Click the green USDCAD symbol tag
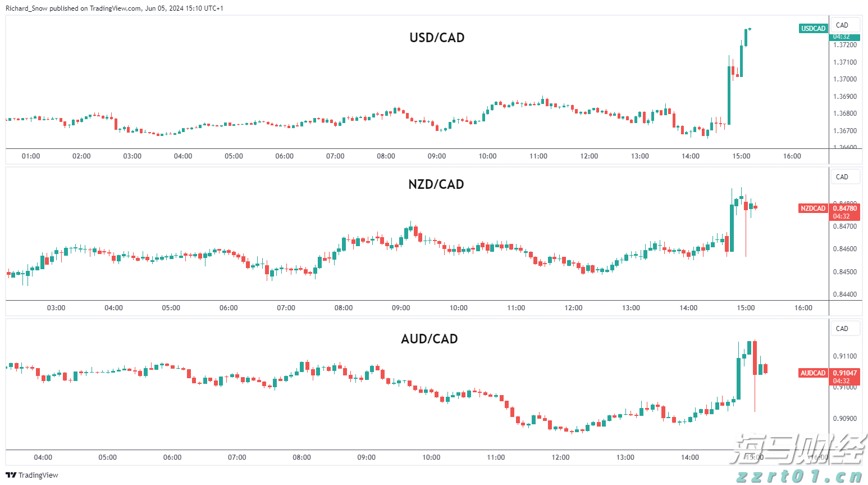868x485 pixels. (813, 29)
